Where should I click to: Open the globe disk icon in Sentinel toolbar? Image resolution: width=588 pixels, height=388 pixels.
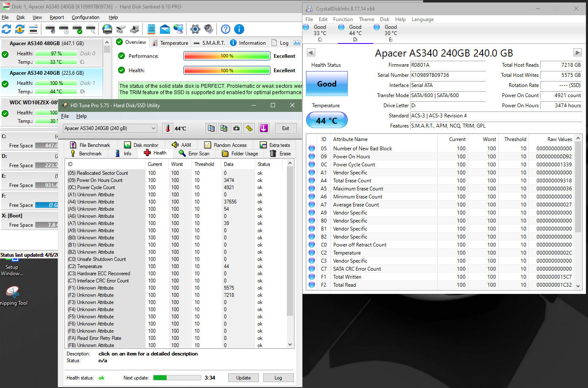(108, 29)
